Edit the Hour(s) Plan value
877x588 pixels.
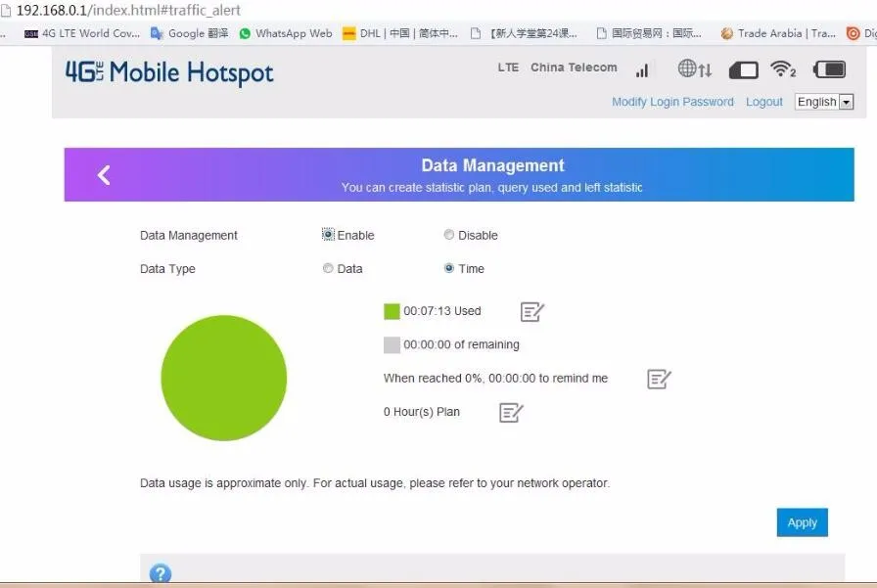tap(511, 413)
